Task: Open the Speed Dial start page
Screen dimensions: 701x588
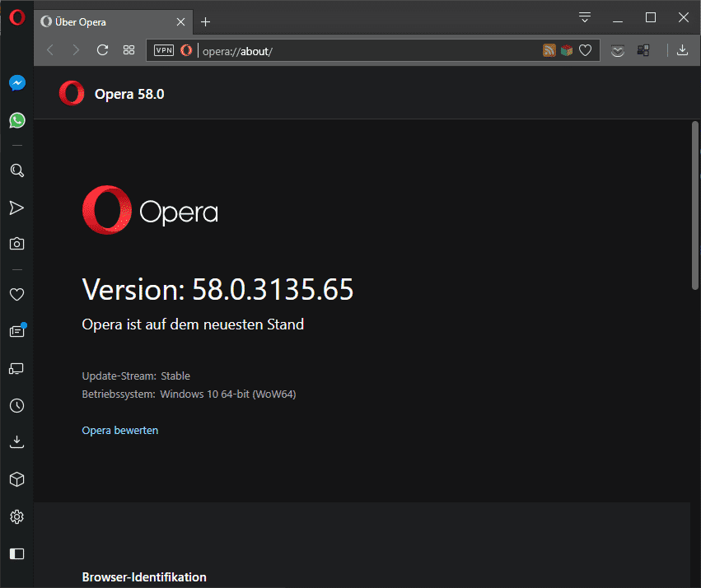Action: tap(129, 50)
